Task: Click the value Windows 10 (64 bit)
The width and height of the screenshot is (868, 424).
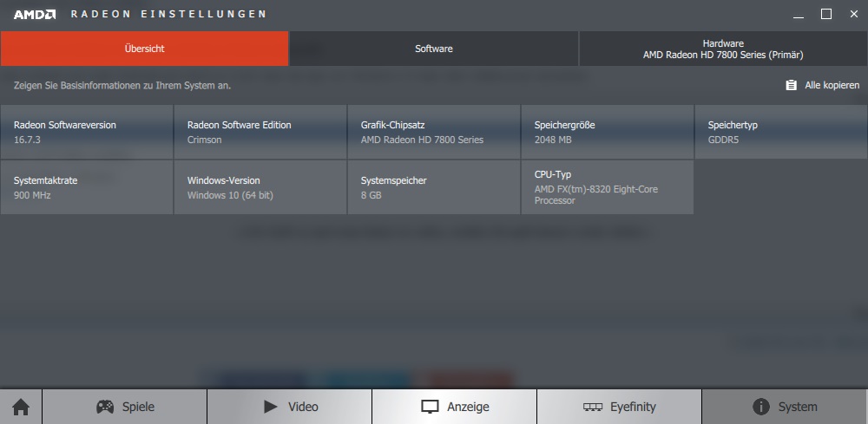Action: [230, 195]
